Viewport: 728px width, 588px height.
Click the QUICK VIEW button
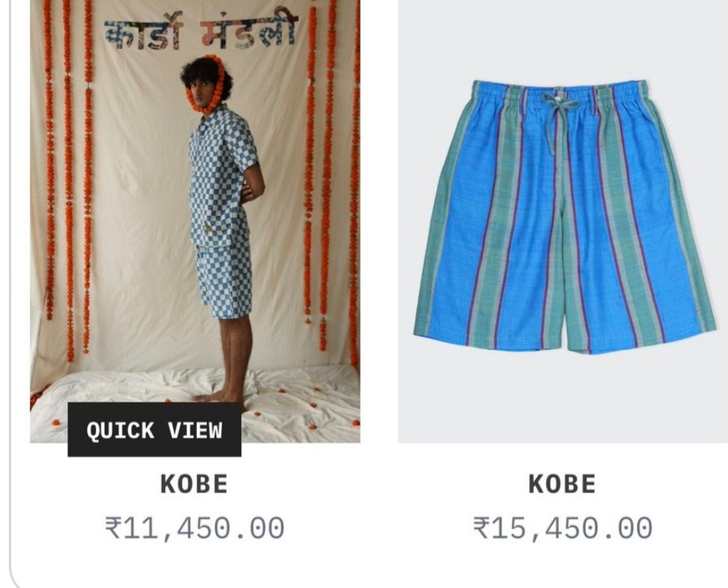coord(154,430)
